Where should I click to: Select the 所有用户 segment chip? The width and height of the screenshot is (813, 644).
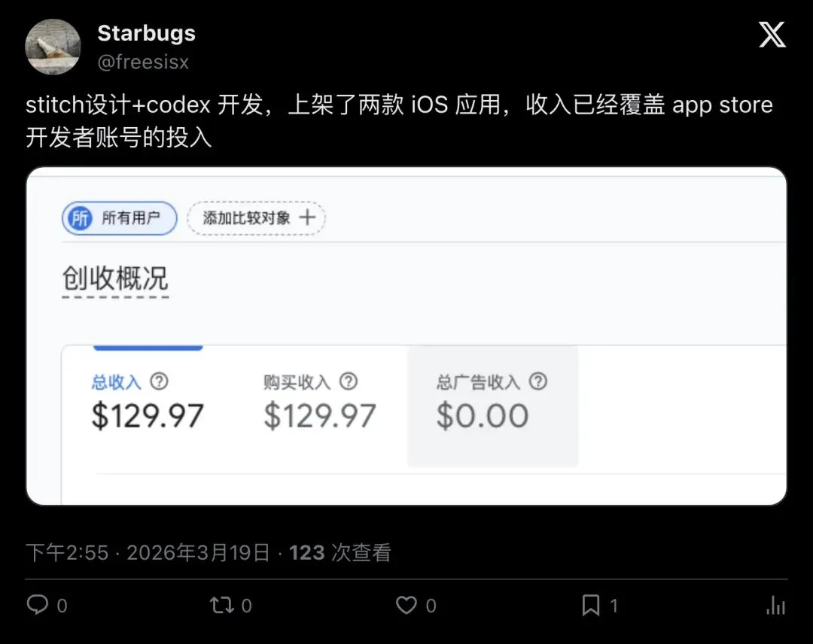(119, 218)
